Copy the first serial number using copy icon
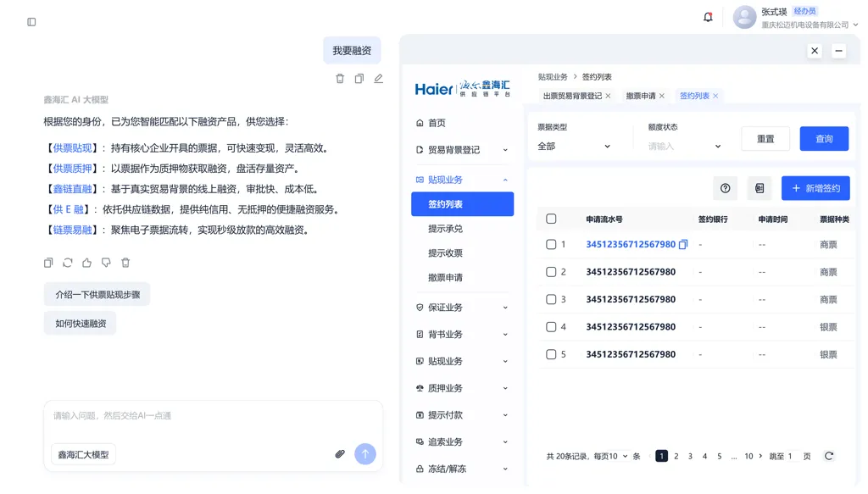This screenshot has height=494, width=868. tap(683, 245)
